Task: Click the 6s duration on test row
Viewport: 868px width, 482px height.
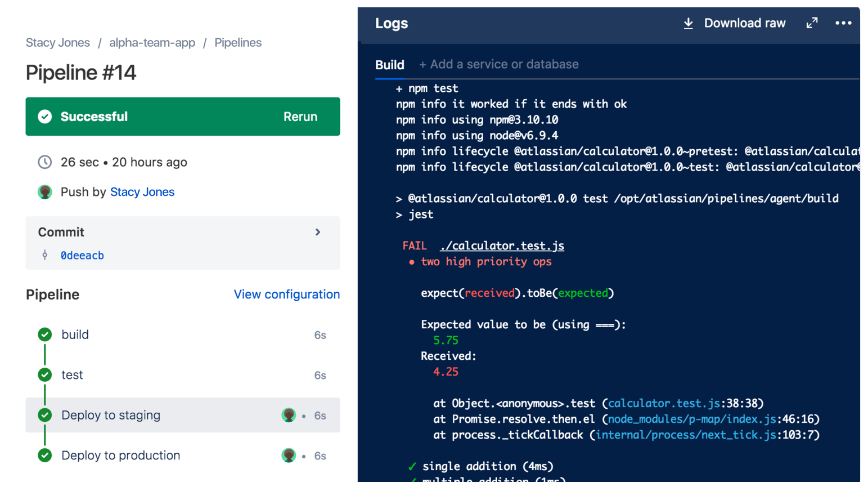Action: click(x=320, y=376)
